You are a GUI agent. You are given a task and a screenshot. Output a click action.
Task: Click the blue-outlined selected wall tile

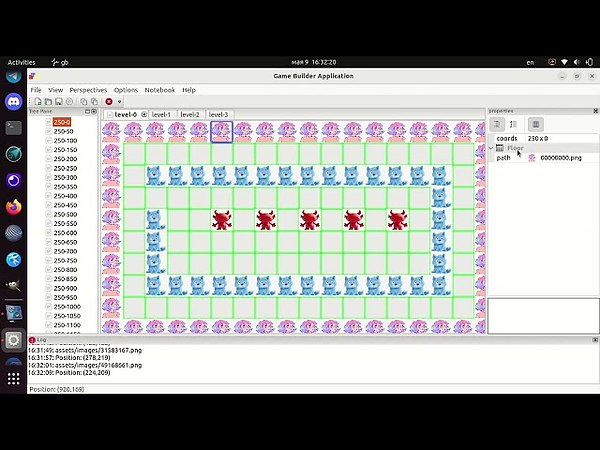pyautogui.click(x=222, y=132)
